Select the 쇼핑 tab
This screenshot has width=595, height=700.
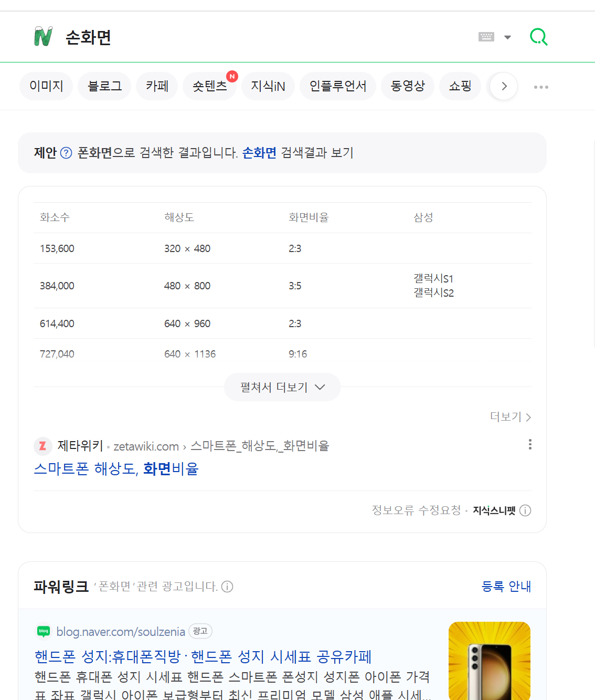(460, 86)
